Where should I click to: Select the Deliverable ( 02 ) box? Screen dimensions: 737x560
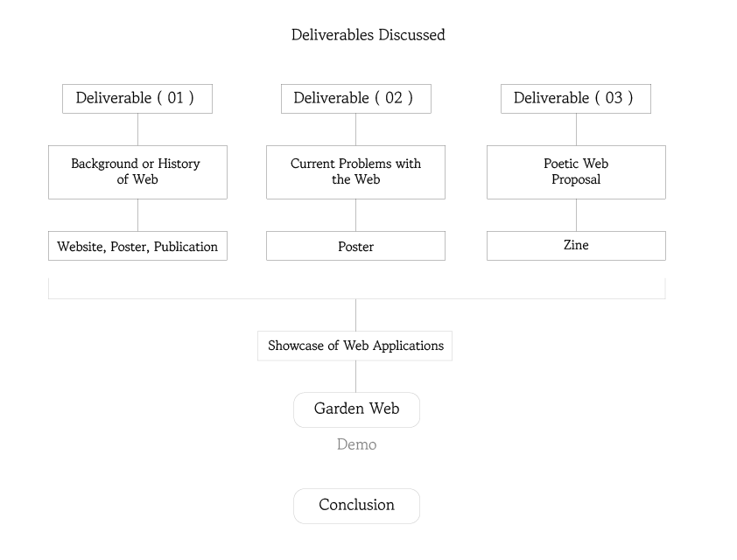pyautogui.click(x=355, y=98)
